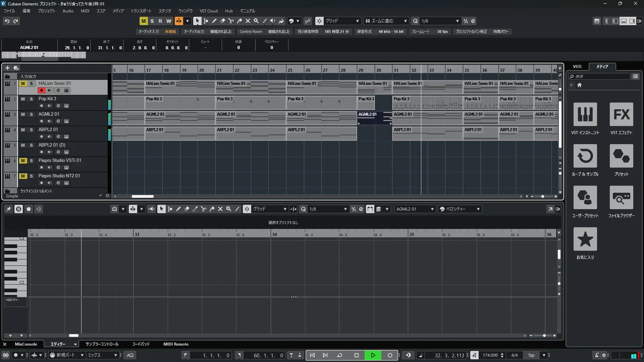Click the VSTi tab in right panel
This screenshot has width=644, height=362.
(577, 67)
